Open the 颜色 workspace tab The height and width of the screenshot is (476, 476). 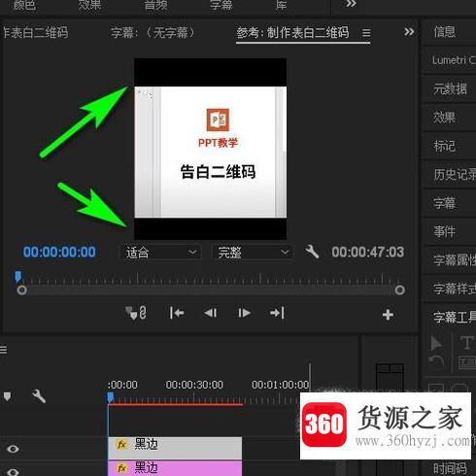click(x=24, y=5)
